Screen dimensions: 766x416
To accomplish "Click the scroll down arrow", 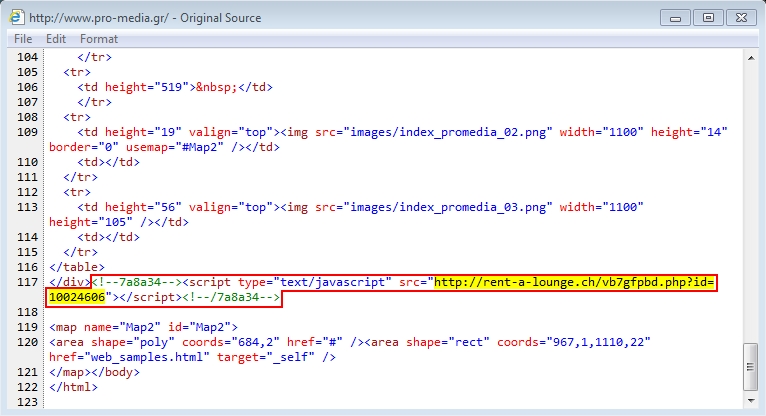I will pyautogui.click(x=750, y=401).
